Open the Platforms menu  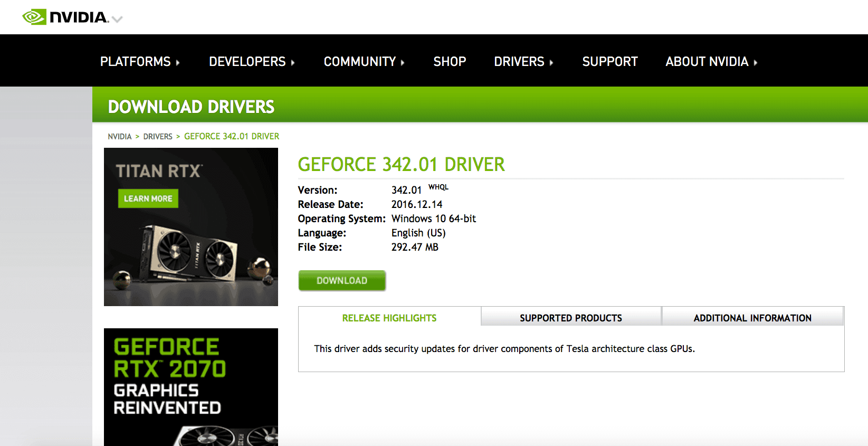tap(140, 62)
